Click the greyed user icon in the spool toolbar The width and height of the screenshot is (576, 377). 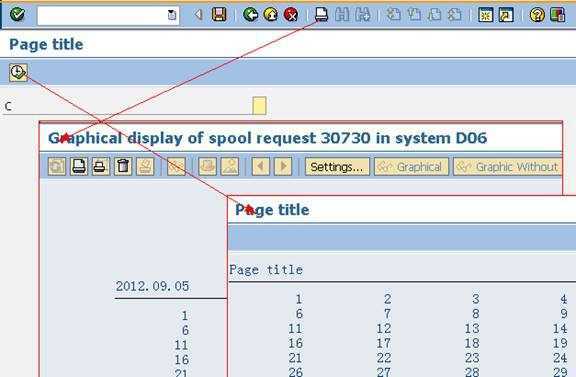[x=230, y=167]
